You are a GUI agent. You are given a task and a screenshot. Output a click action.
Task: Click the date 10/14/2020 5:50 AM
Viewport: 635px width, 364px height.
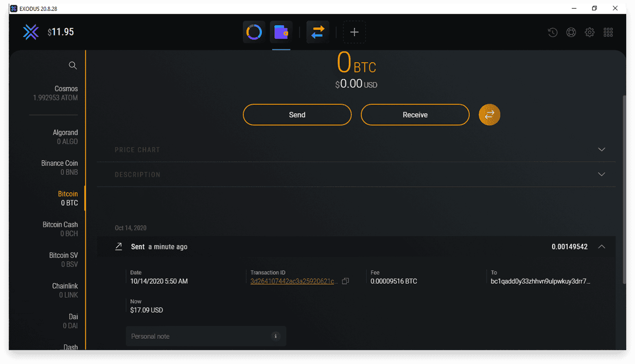pyautogui.click(x=159, y=281)
